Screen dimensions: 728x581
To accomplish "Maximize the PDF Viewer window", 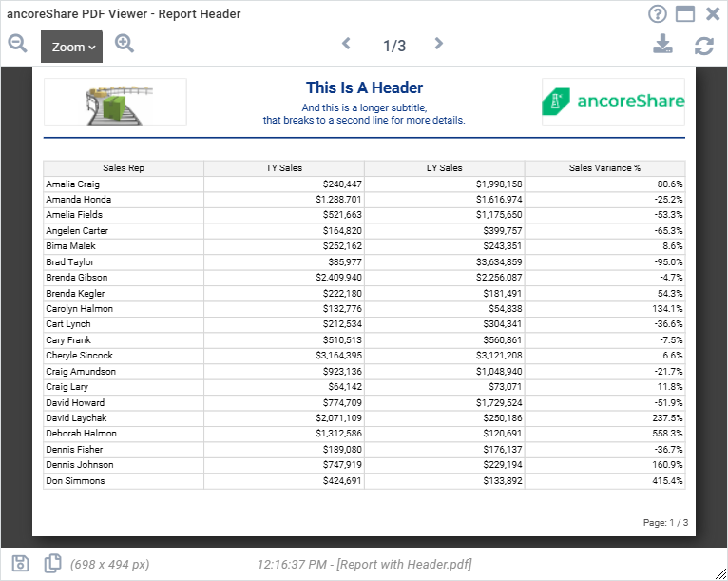I will [685, 14].
